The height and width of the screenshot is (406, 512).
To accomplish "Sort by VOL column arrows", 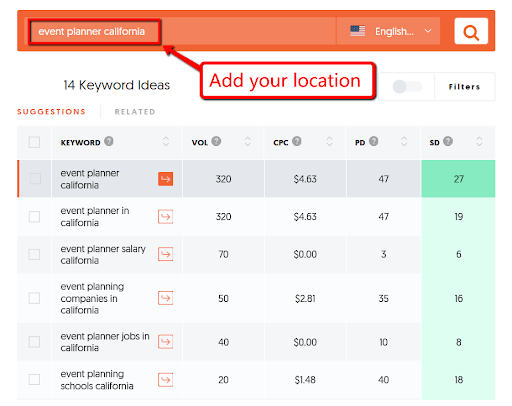I will coord(248,142).
